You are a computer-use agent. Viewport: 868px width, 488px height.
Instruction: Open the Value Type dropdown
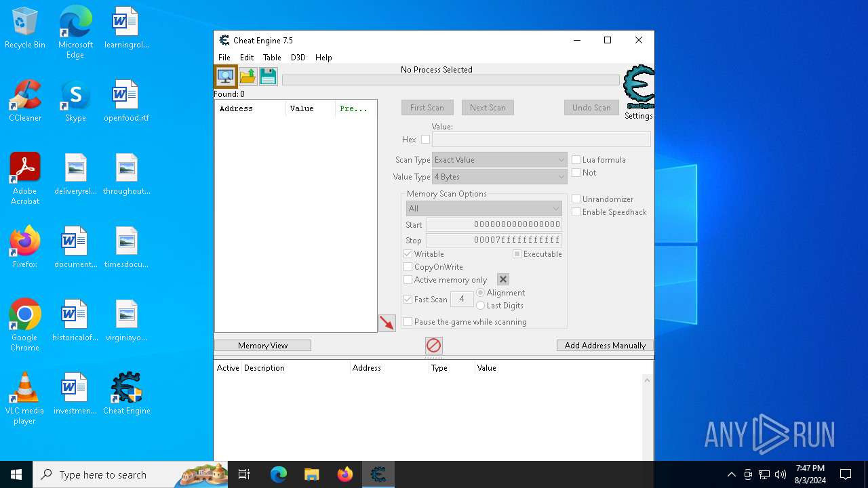pos(500,177)
